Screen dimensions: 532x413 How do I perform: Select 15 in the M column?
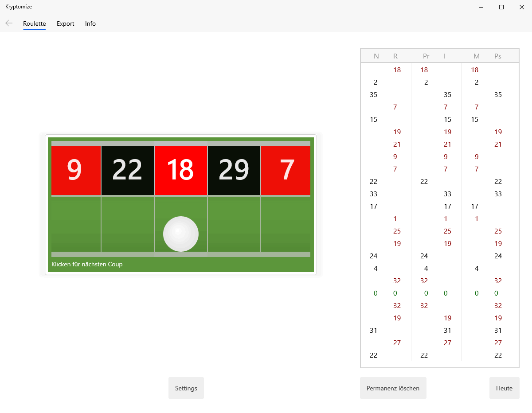click(475, 120)
